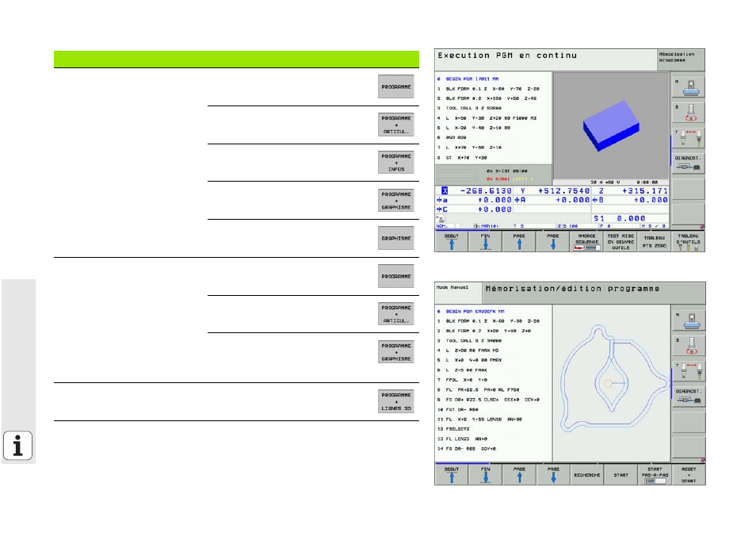This screenshot has height=533, width=756.
Task: Jump to DEBUT in Execution PGM screen
Action: [x=451, y=241]
